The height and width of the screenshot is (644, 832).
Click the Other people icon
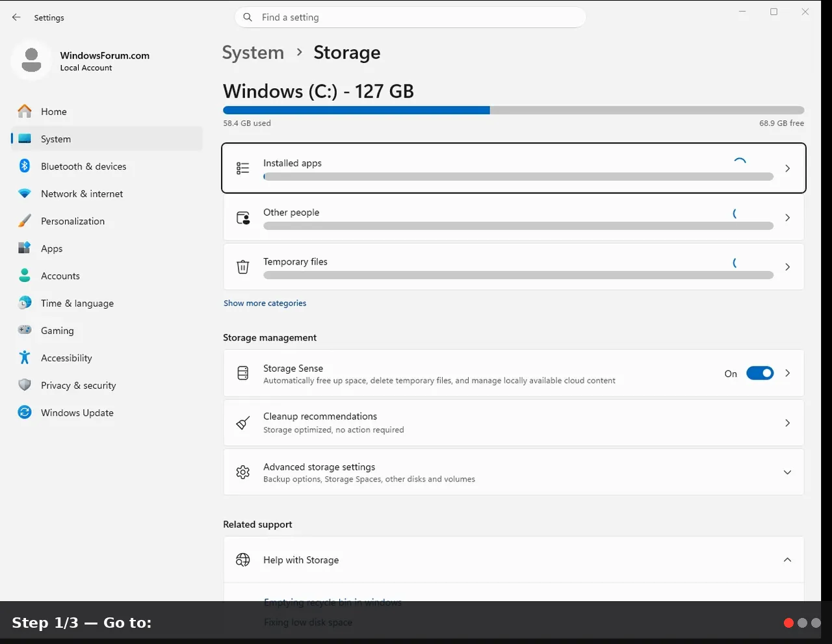coord(243,218)
